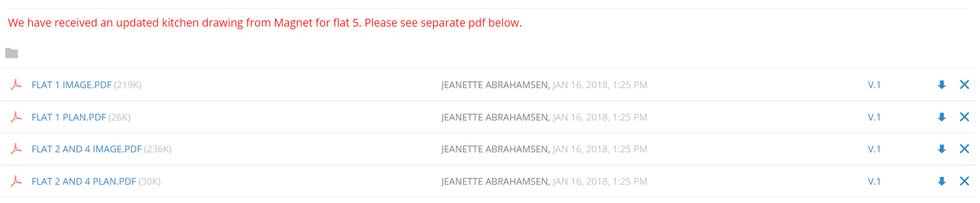
Task: Download FLAT 1 IMAGE.PDF with arrow icon
Action: pyautogui.click(x=941, y=85)
